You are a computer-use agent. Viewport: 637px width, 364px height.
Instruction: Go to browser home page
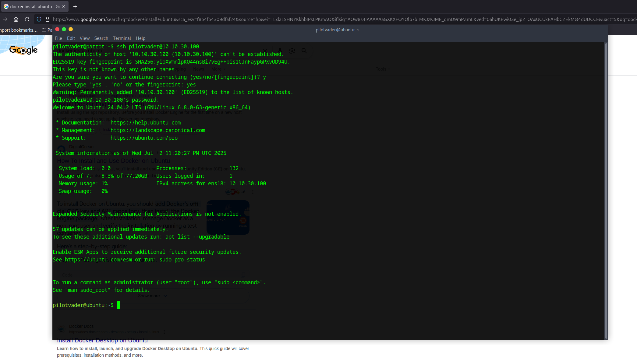click(x=16, y=19)
